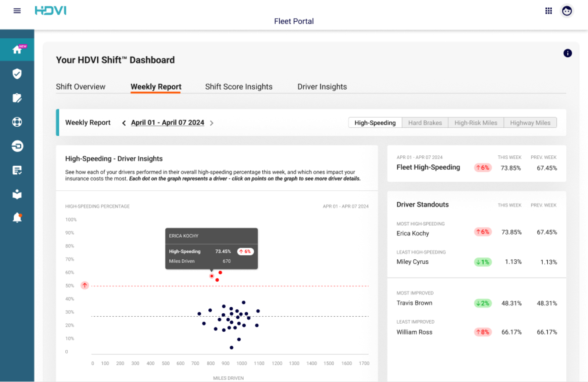Select the Hard Brakes metric
Image resolution: width=588 pixels, height=382 pixels.
425,123
